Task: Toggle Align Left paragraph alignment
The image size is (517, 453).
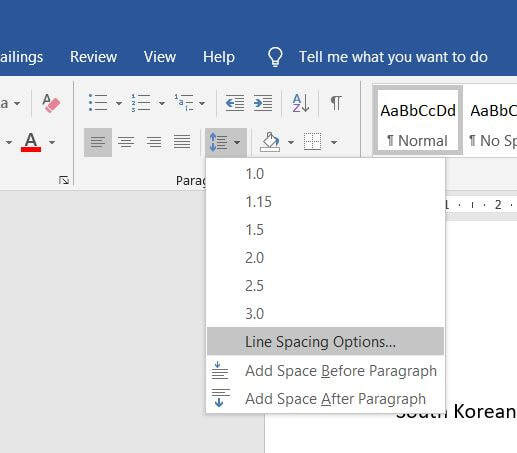Action: 98,142
